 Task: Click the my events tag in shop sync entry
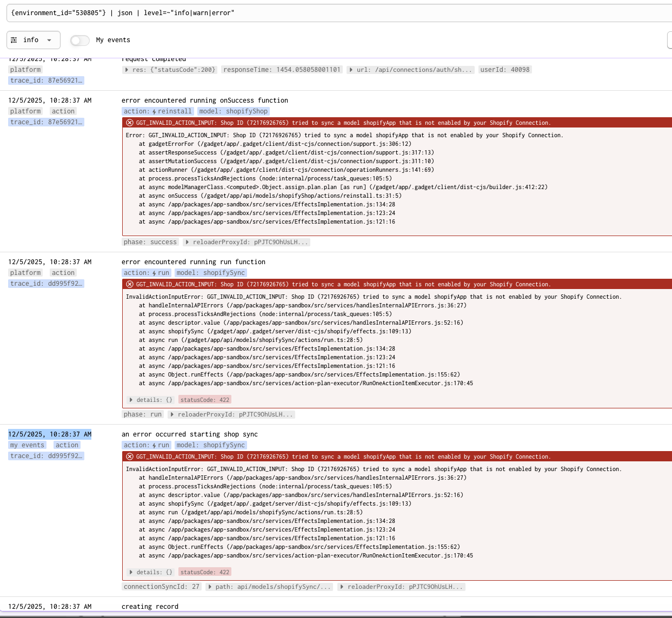pos(27,445)
